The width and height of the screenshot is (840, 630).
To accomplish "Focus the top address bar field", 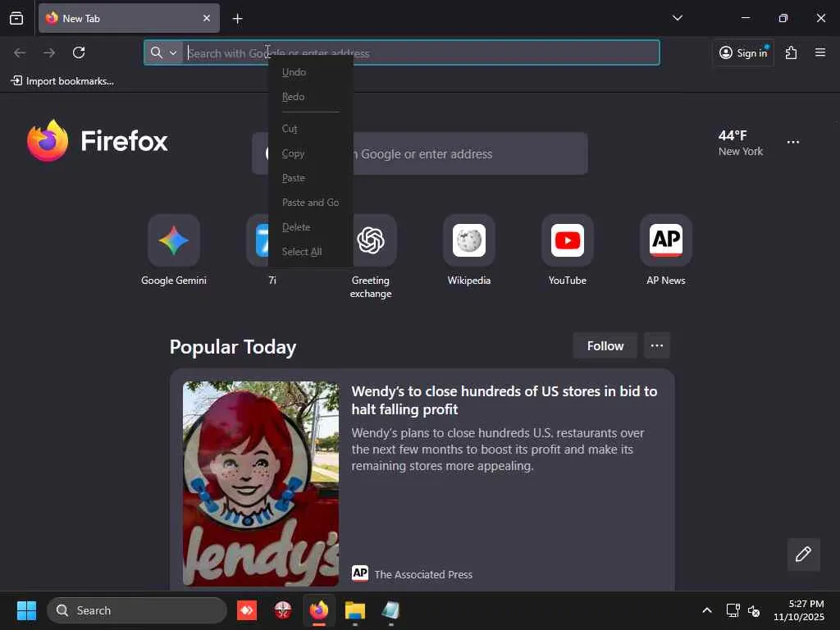I will tap(402, 52).
